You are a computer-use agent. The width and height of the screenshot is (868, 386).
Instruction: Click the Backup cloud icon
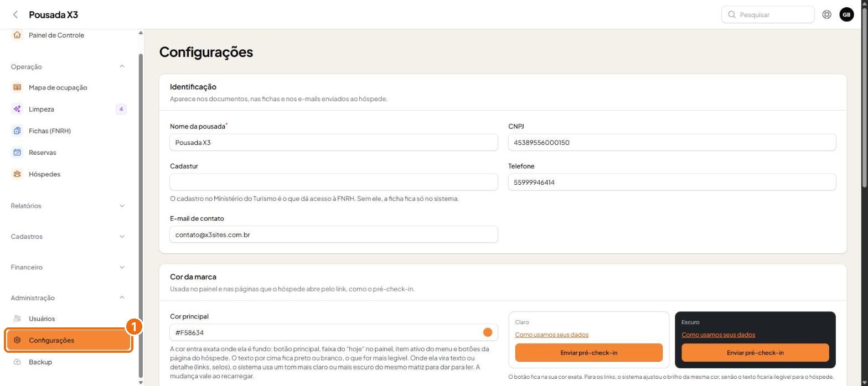(x=17, y=362)
